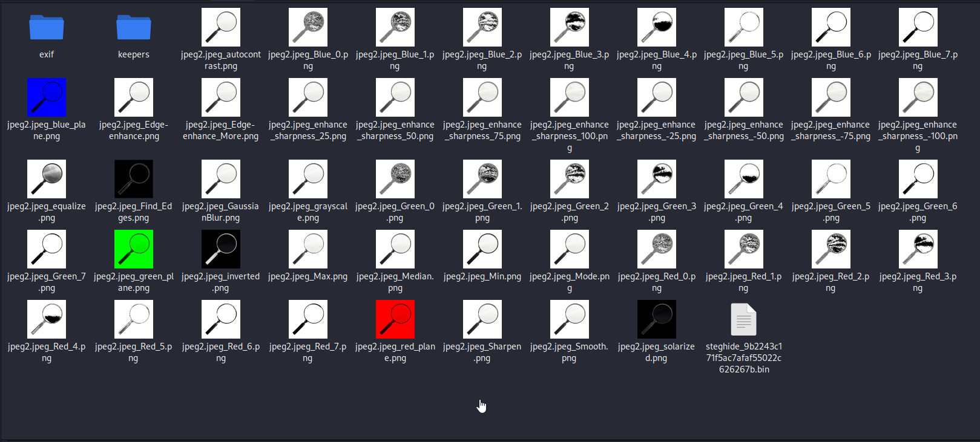This screenshot has width=980, height=442.
Task: Select jpeg2.jpeg_Red_3.png file
Action: click(918, 249)
